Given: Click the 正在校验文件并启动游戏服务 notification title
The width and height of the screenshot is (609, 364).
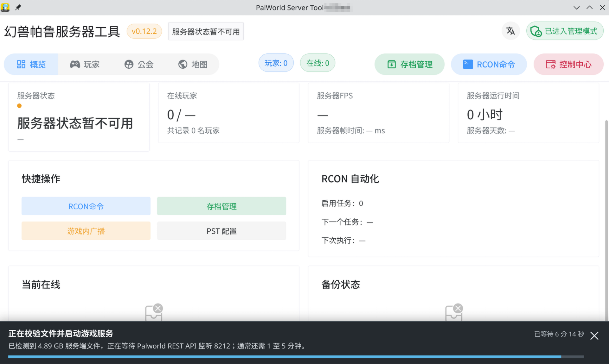Looking at the screenshot, I should (61, 333).
